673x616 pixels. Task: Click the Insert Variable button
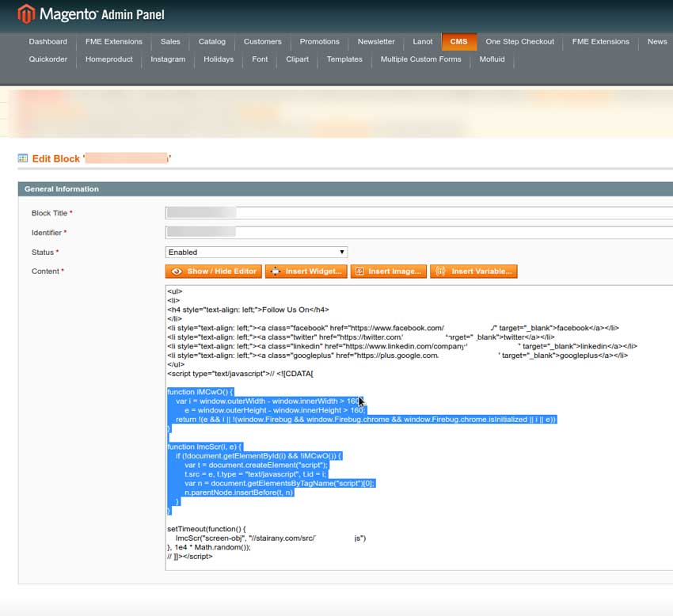coord(473,271)
